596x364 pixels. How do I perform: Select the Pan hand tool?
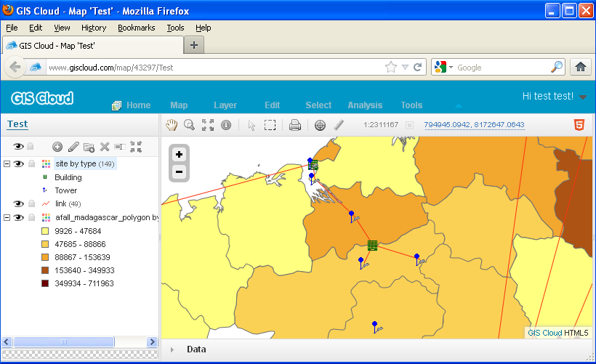point(172,125)
